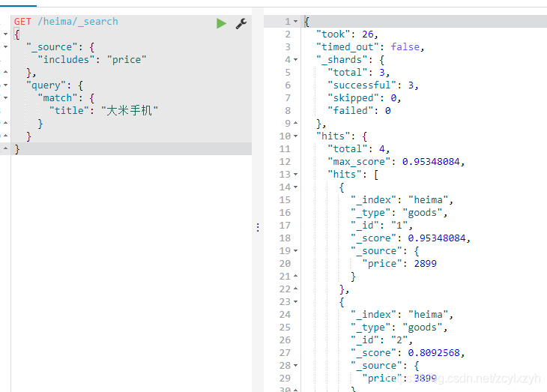
Task: Click the max_score value 0.95348084
Action: [431, 162]
